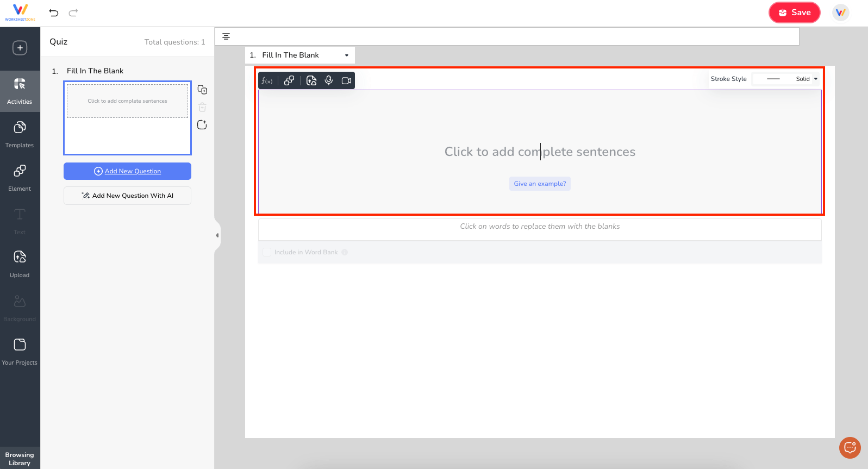
Task: Click the Quiz panel title
Action: (59, 42)
